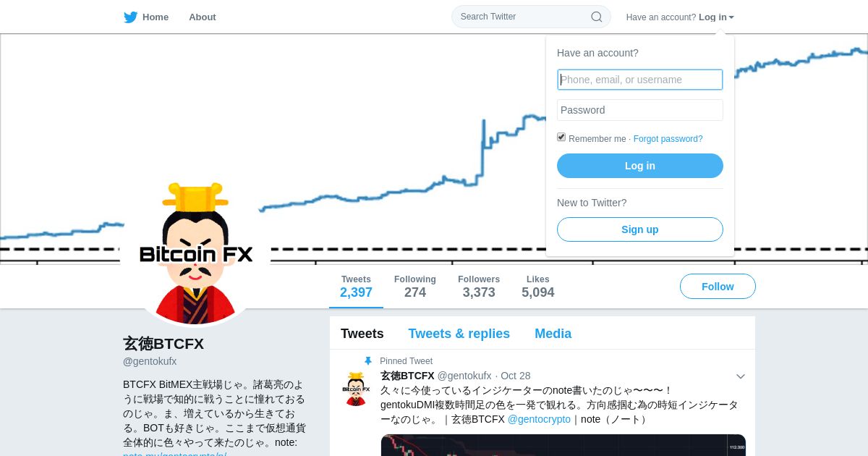Toggle the Remember me checkbox
The height and width of the screenshot is (456, 868).
click(561, 137)
